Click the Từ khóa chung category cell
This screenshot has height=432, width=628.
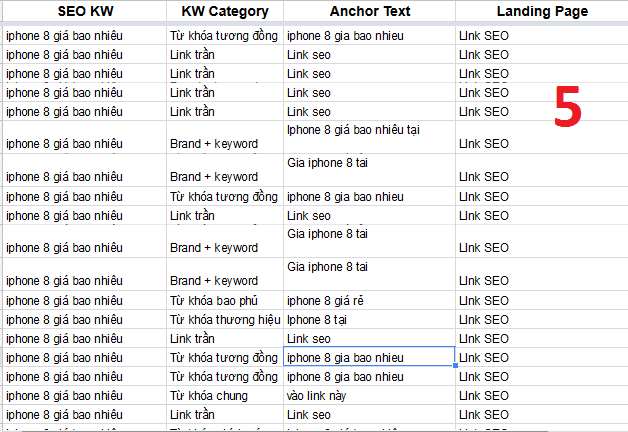coord(225,395)
